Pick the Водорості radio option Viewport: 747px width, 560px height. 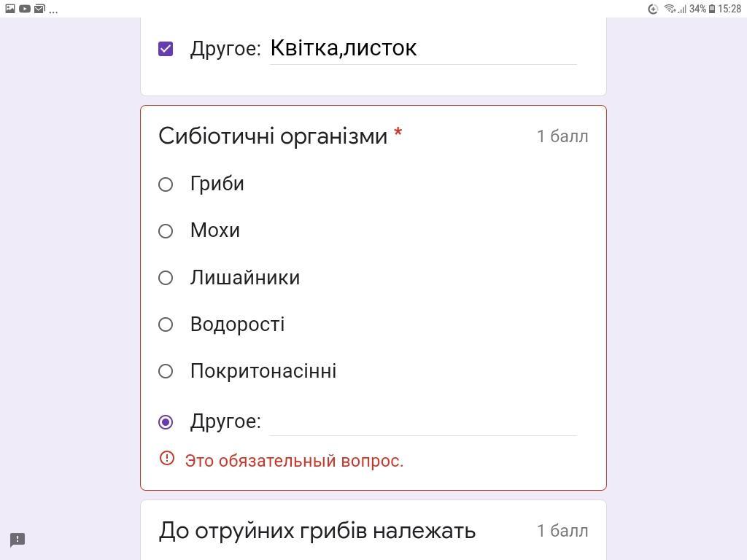pyautogui.click(x=166, y=324)
